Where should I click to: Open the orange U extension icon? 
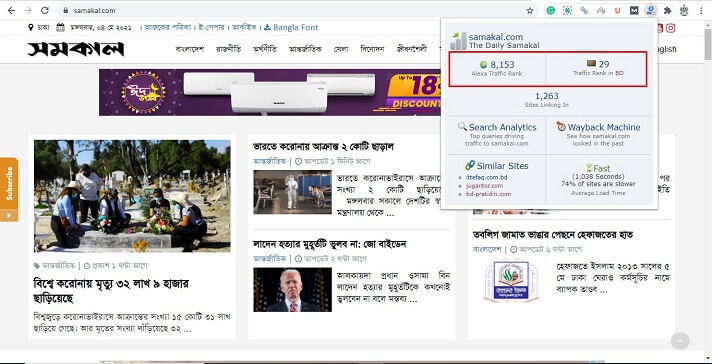point(617,10)
